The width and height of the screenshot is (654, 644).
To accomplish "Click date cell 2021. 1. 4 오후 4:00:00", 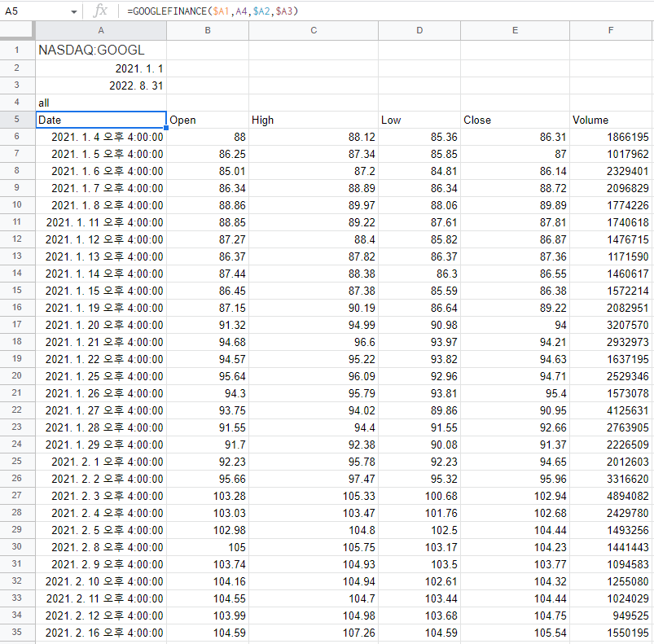I will click(101, 137).
